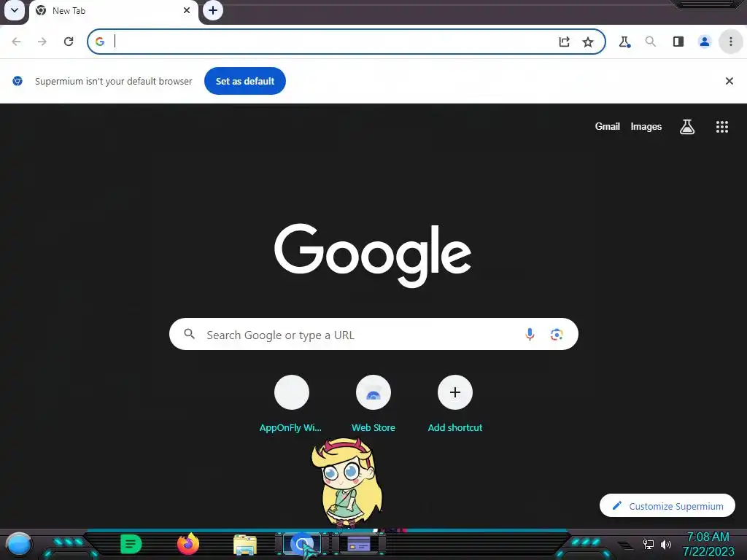747x560 pixels.
Task: Open a new tab with plus button
Action: coord(213,10)
